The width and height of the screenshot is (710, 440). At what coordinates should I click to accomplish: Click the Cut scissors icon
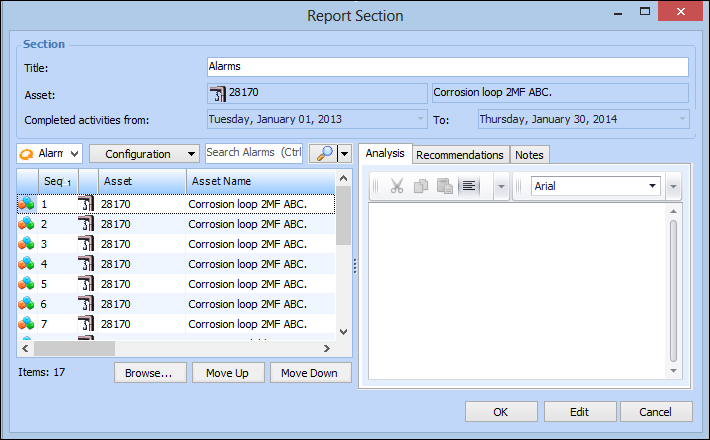(x=396, y=186)
